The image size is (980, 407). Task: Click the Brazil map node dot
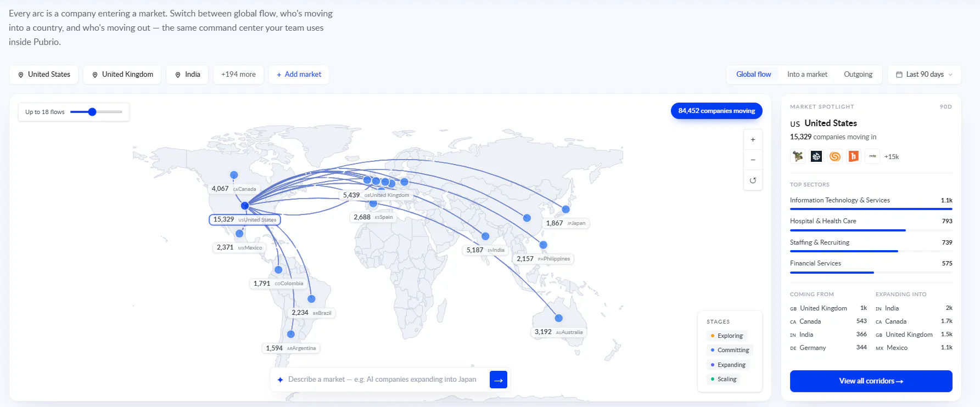coord(311,299)
